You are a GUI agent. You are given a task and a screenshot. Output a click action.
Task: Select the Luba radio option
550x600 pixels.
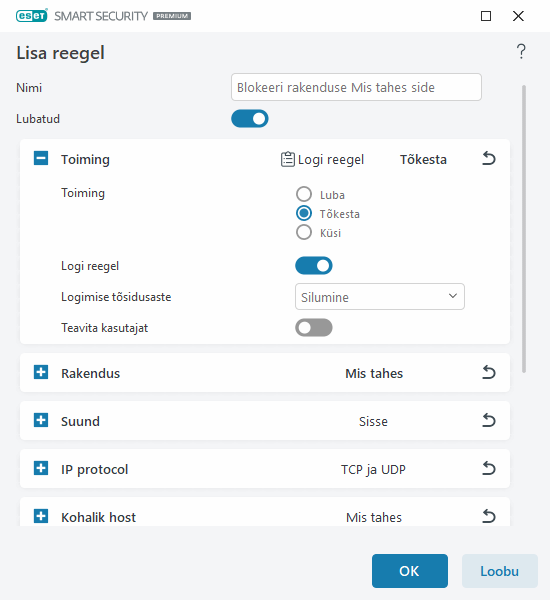pyautogui.click(x=304, y=194)
